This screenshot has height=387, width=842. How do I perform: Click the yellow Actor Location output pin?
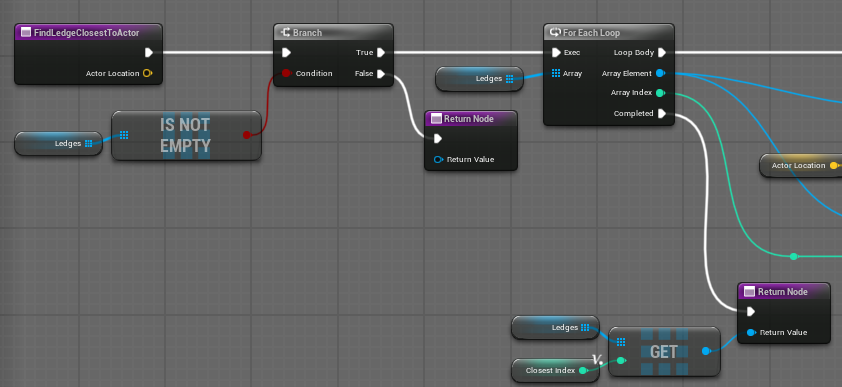click(147, 73)
